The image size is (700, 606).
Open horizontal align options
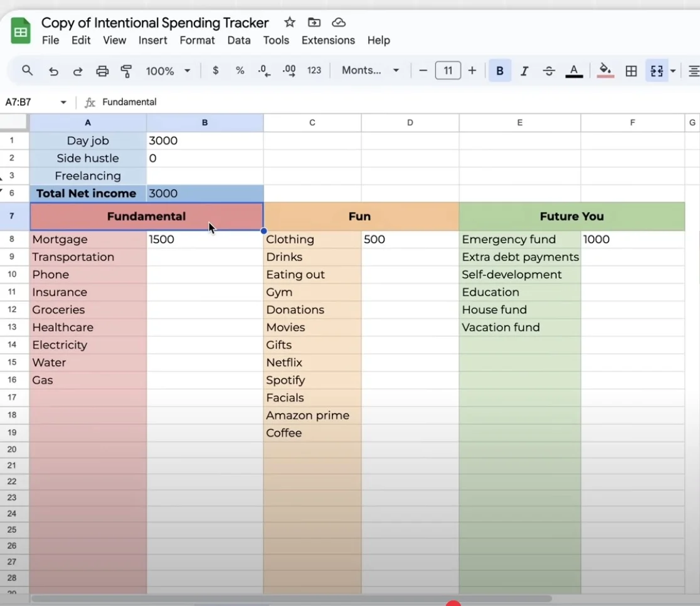[694, 70]
